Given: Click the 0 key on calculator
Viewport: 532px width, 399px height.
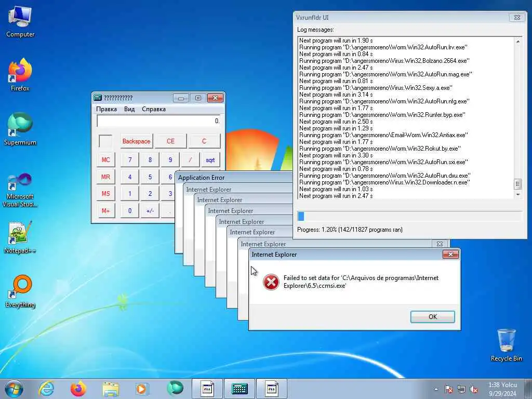Looking at the screenshot, I should (x=129, y=211).
